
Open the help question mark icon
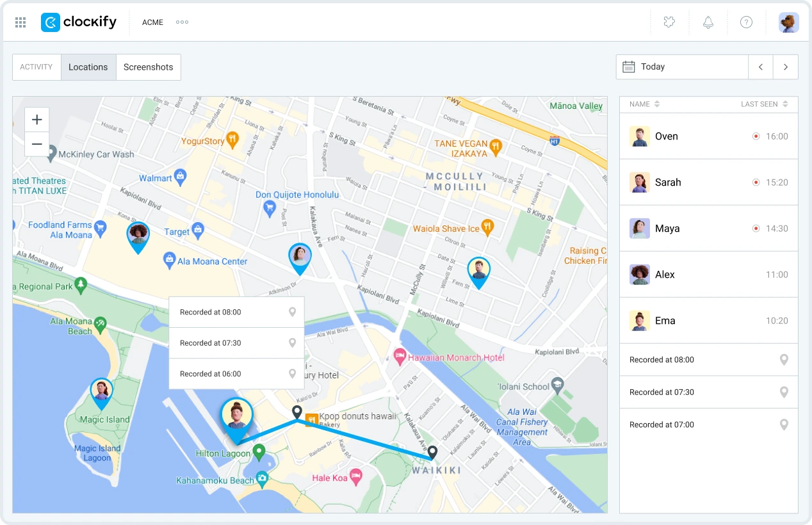click(746, 22)
